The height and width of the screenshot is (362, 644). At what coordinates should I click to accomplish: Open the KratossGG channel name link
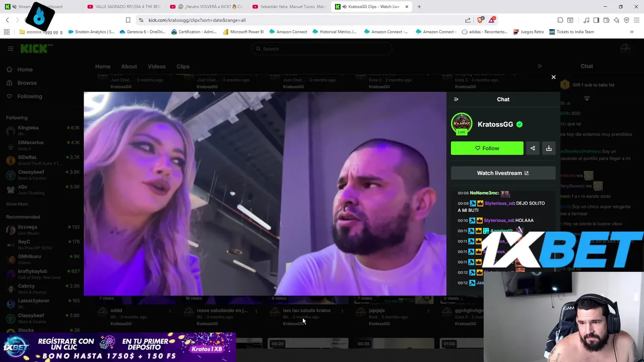[495, 124]
